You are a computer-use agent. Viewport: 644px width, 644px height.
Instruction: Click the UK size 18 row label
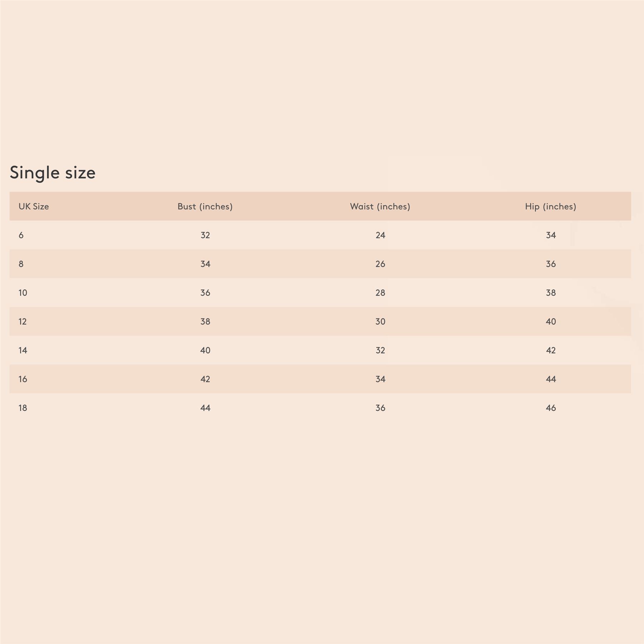click(23, 408)
